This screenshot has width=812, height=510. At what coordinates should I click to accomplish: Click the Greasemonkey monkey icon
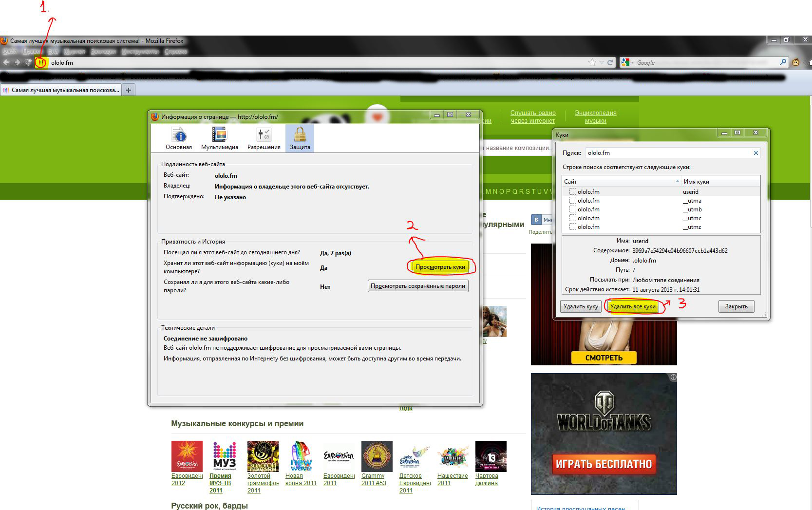click(x=796, y=62)
